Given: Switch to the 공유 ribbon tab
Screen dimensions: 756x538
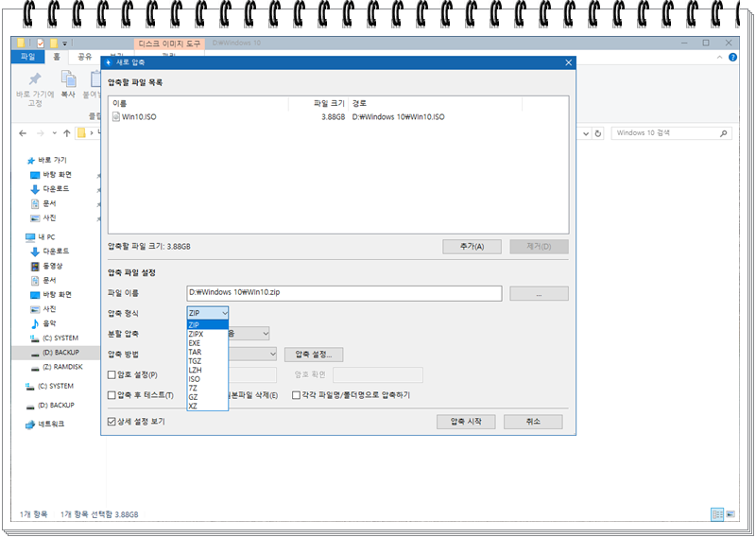Looking at the screenshot, I should 84,57.
